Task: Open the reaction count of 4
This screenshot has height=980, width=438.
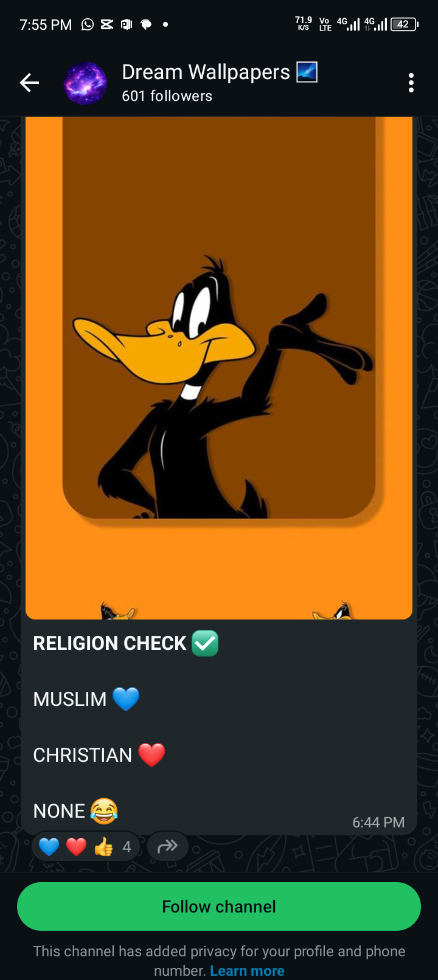Action: tap(127, 846)
